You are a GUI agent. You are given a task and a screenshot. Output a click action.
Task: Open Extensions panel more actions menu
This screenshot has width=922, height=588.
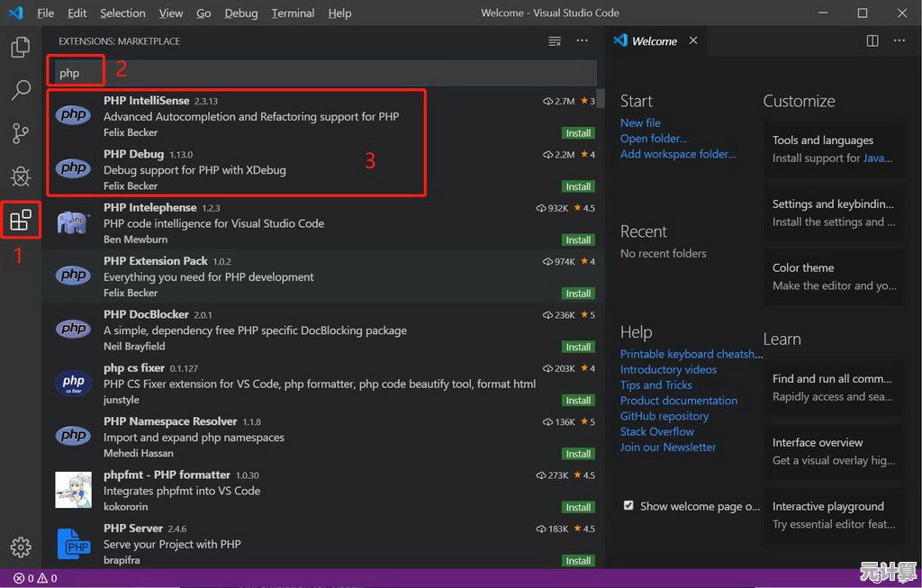click(x=582, y=41)
